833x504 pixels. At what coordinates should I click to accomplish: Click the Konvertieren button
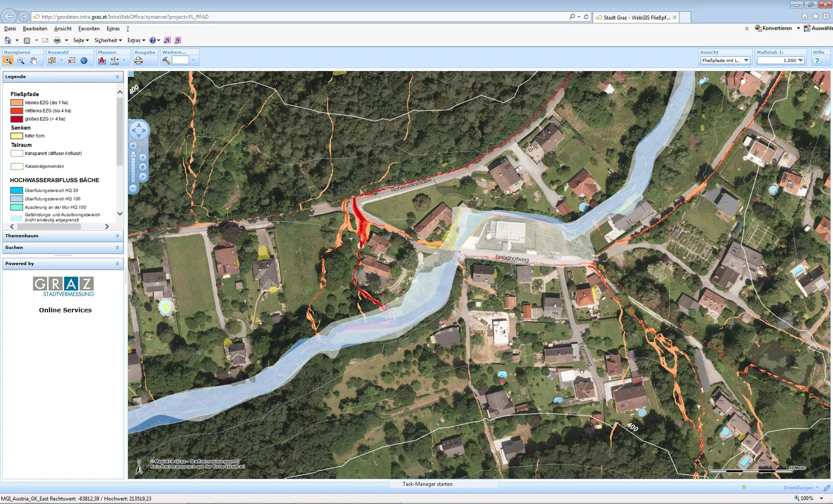click(774, 28)
